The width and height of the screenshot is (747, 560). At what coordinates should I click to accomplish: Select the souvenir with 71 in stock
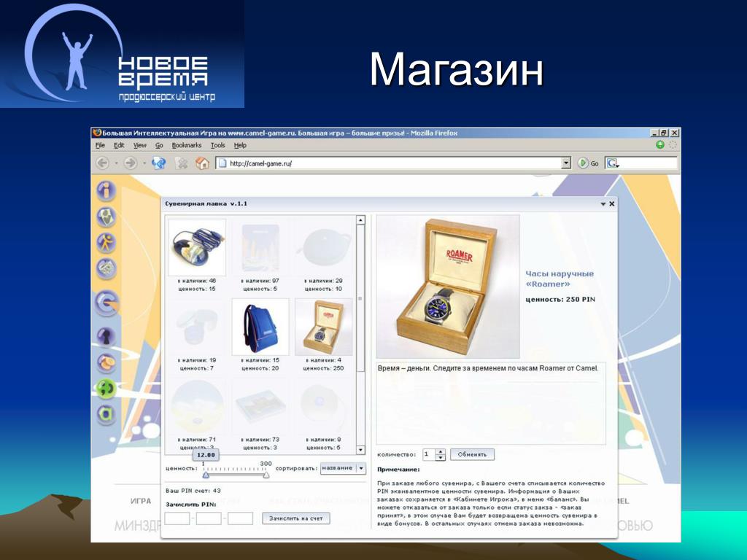pyautogui.click(x=197, y=406)
